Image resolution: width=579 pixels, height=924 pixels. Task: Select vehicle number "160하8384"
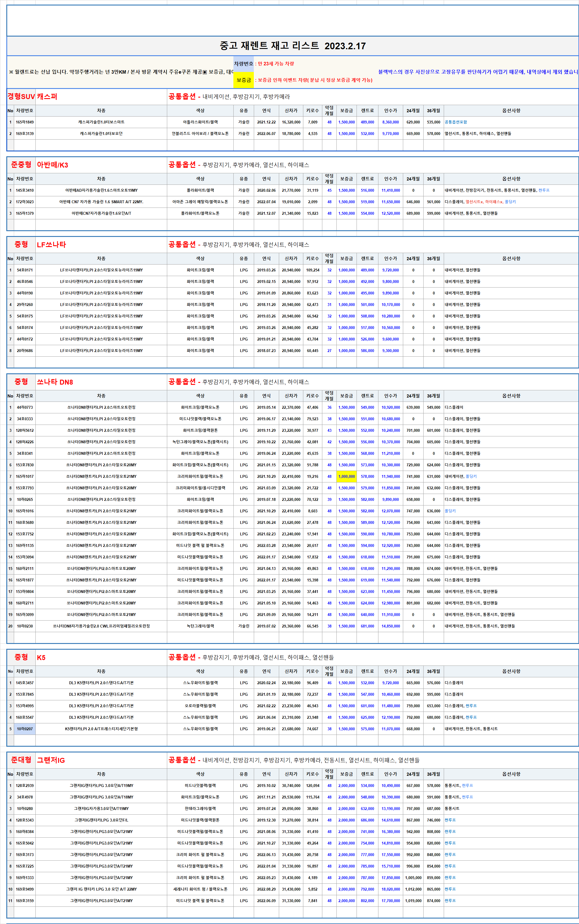point(24,831)
